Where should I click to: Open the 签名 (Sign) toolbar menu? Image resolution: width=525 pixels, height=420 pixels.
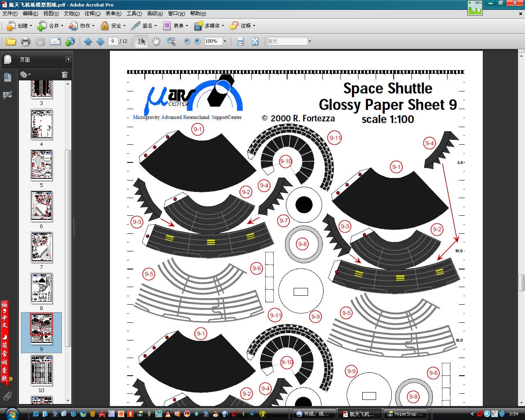(x=144, y=26)
